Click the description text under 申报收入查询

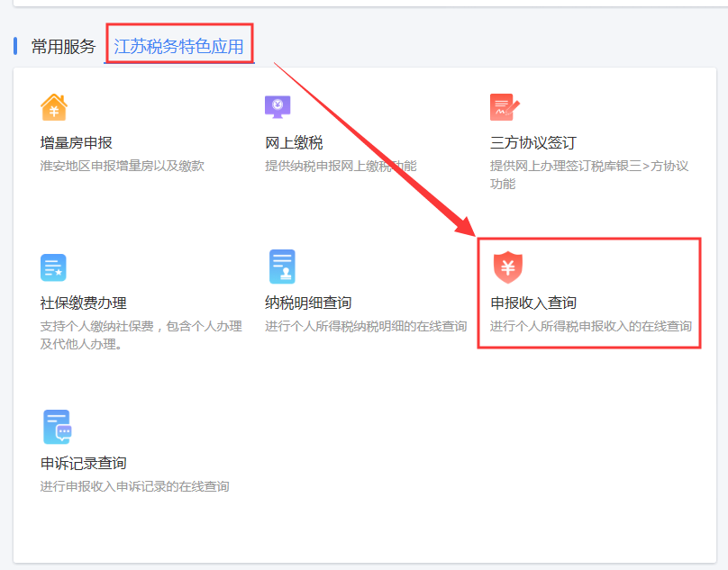coord(590,326)
